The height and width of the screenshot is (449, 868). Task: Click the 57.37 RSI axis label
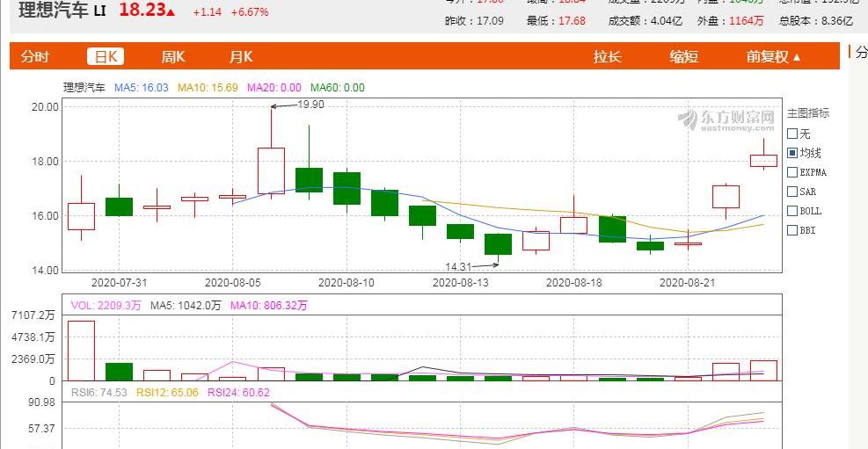click(42, 429)
